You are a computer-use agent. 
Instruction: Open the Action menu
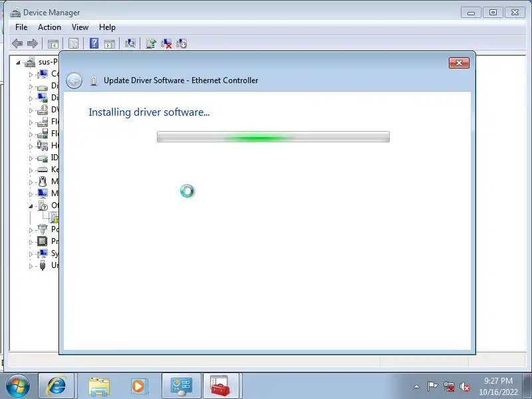pos(49,27)
